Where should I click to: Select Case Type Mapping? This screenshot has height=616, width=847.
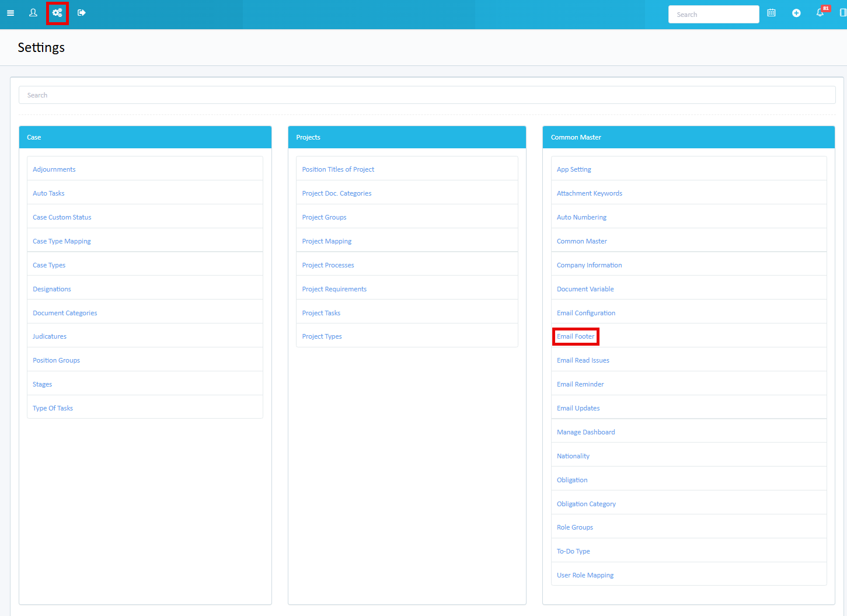tap(62, 241)
